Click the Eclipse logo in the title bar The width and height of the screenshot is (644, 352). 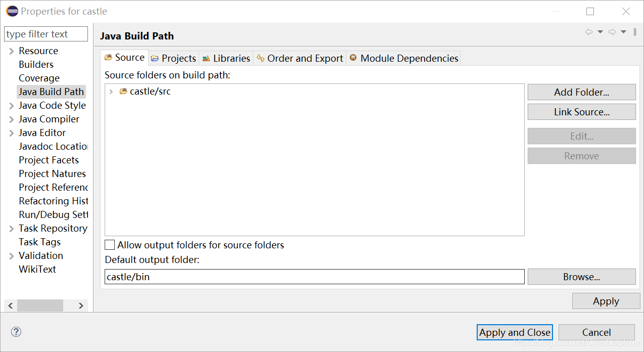click(11, 11)
